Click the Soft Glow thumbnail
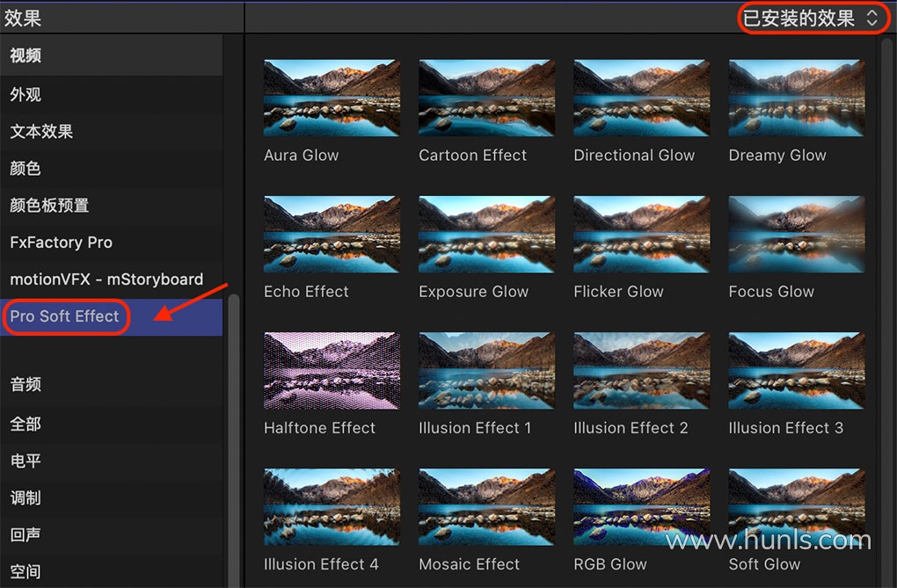This screenshot has width=897, height=588. point(797,507)
